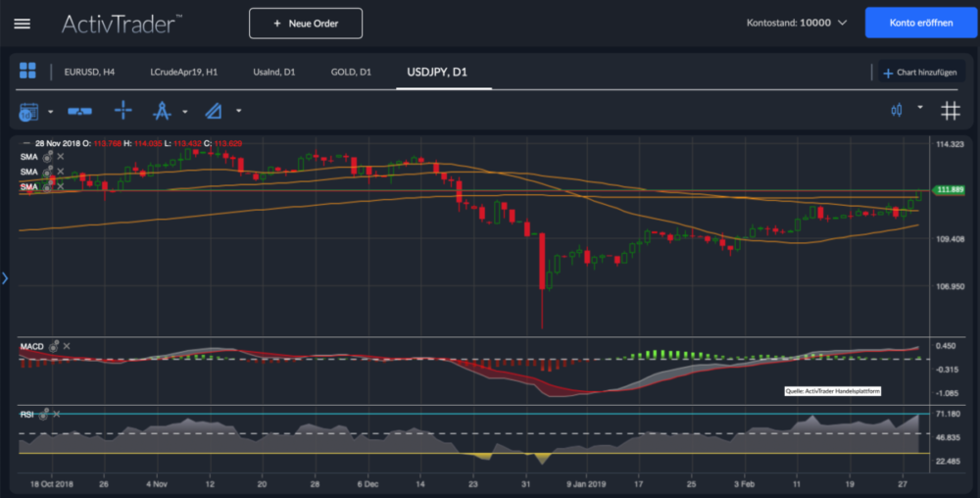Viewport: 980px width, 498px height.
Task: Click the green 111.889 current price label
Action: pyautogui.click(x=949, y=189)
